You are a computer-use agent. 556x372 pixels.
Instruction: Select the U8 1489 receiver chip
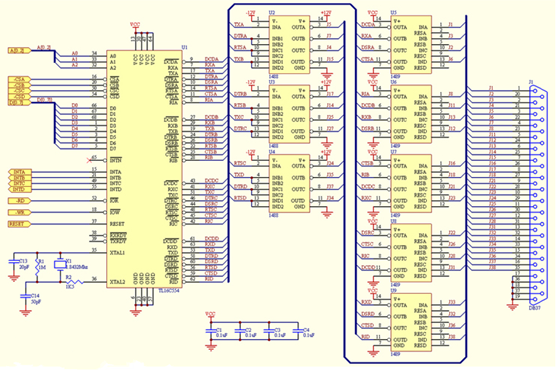[x=411, y=253]
